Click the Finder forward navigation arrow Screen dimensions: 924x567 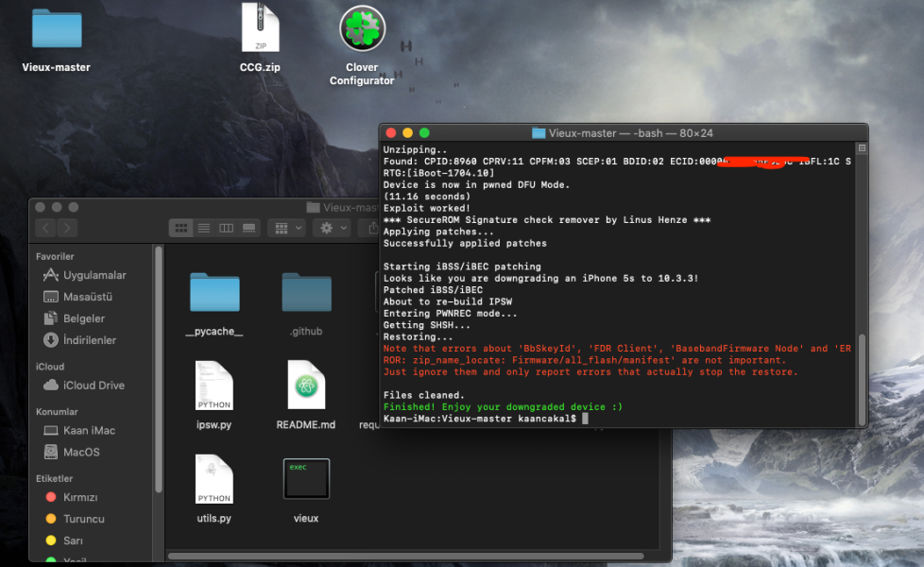coord(67,228)
